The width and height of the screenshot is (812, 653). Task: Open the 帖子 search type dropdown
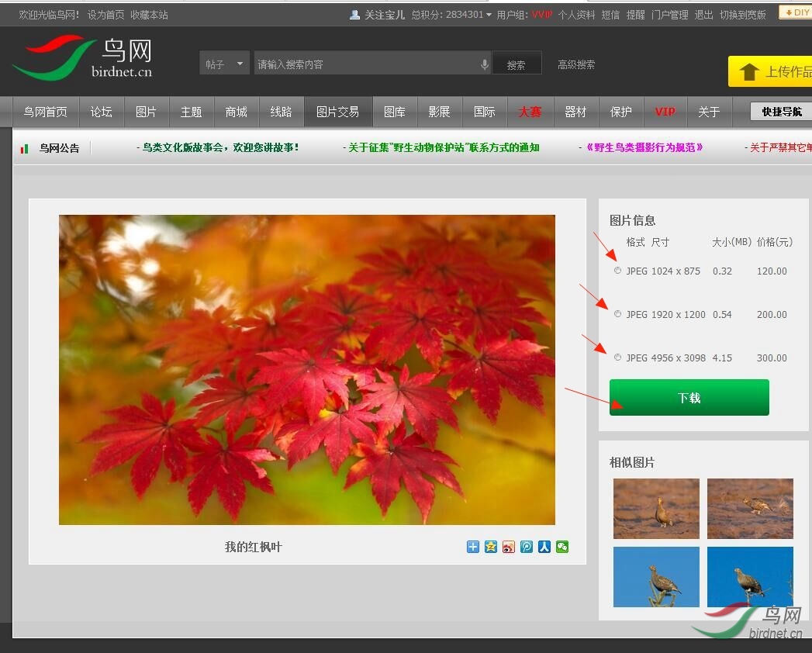click(x=224, y=64)
